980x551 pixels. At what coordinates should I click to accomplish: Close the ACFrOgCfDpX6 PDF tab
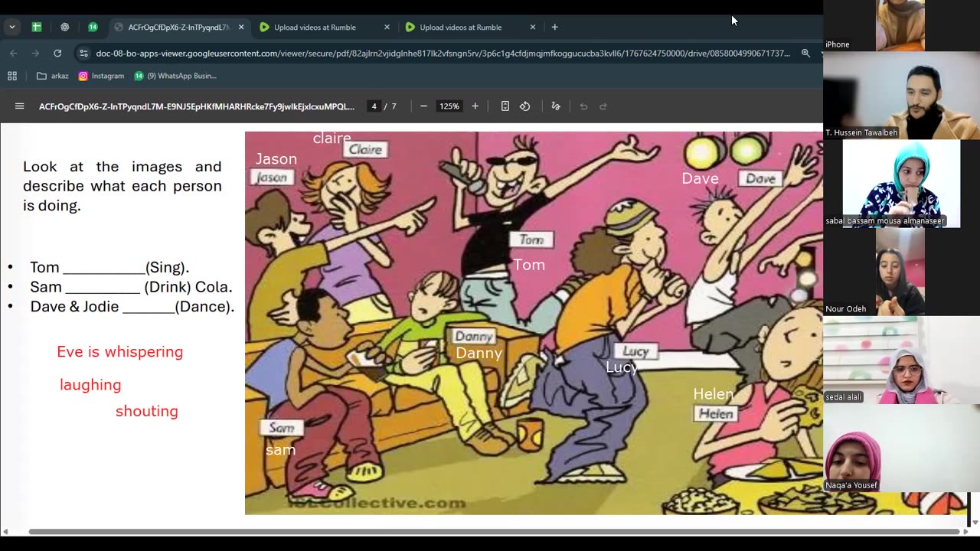pyautogui.click(x=241, y=27)
